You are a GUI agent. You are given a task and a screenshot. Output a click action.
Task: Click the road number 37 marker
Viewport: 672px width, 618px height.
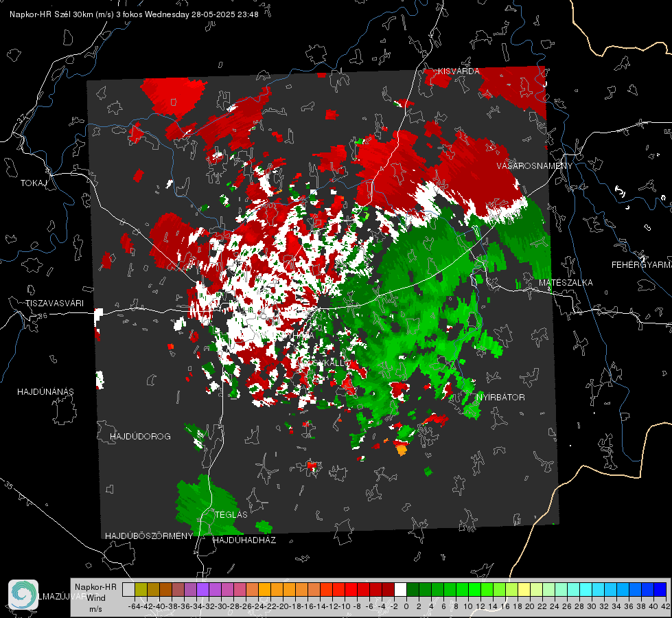coord(22,117)
